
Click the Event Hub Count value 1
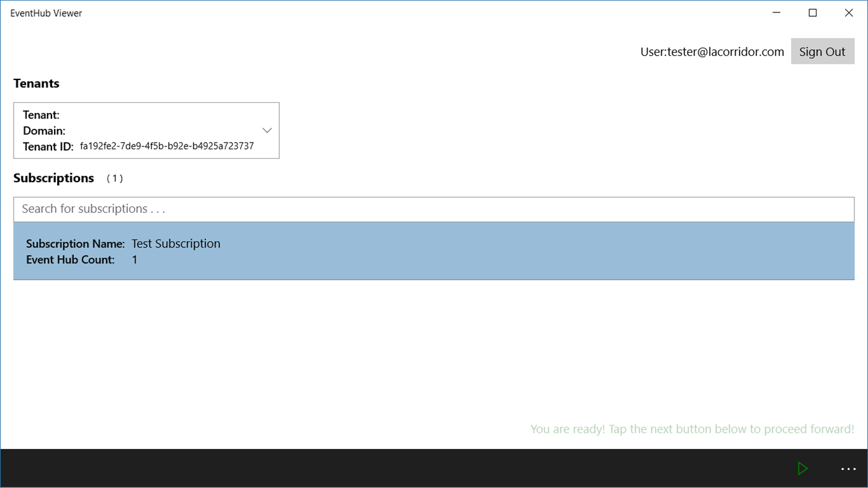(x=134, y=259)
